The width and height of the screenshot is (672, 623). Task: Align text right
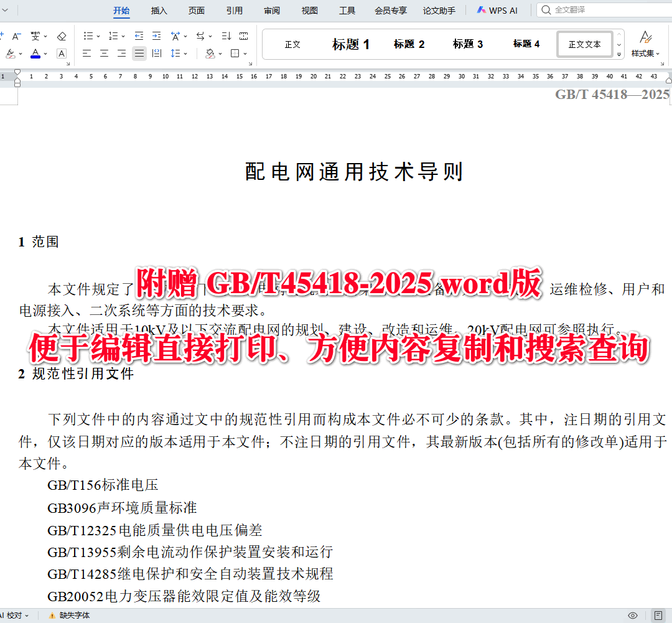tap(122, 54)
